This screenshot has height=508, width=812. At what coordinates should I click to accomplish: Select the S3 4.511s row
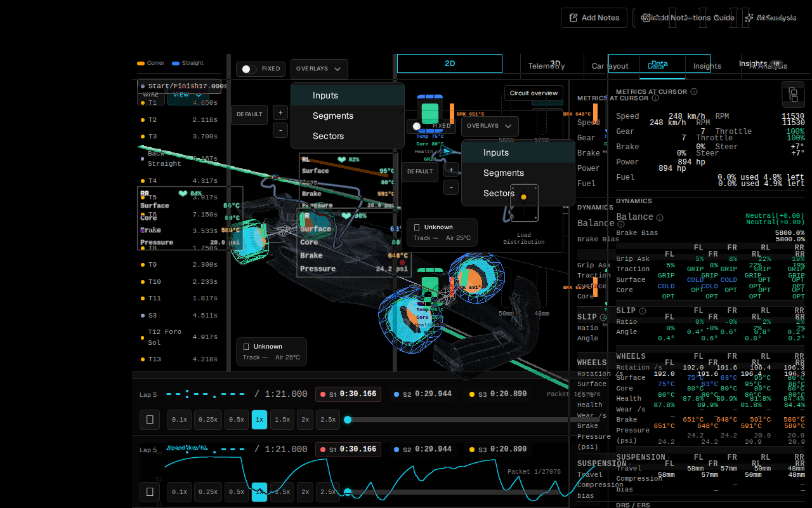180,315
